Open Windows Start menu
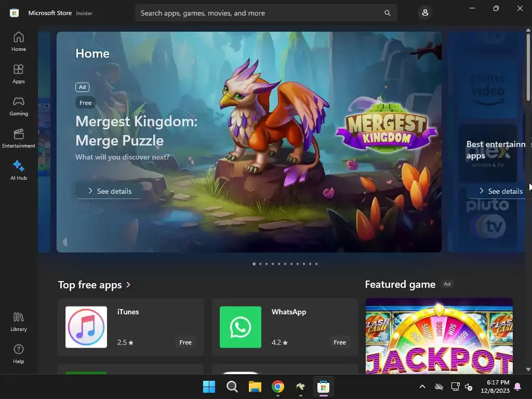The width and height of the screenshot is (532, 399). click(209, 387)
